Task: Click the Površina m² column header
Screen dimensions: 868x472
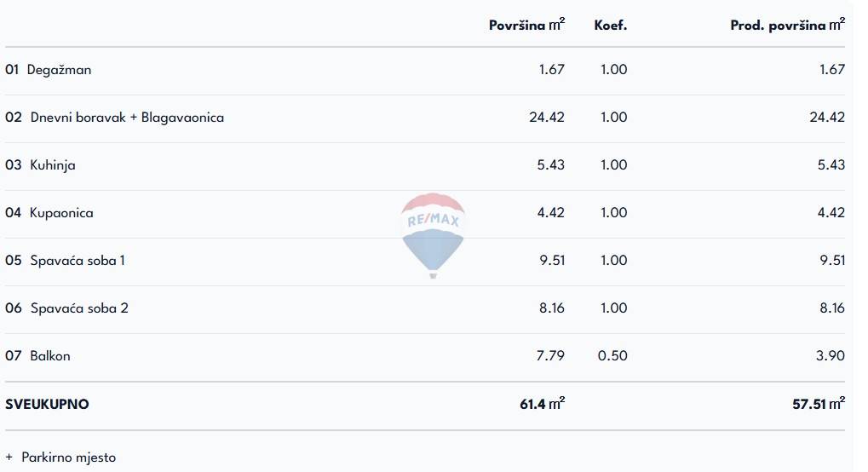Action: pos(526,26)
